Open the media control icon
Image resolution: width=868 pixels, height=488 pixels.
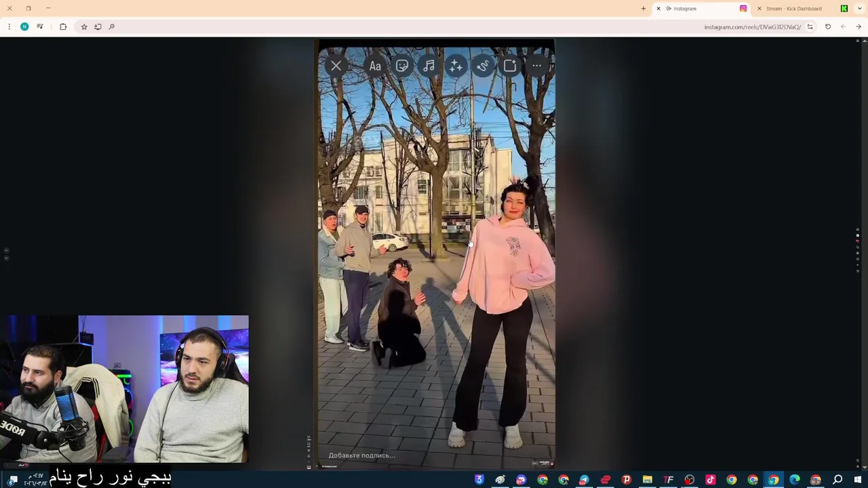(40, 26)
